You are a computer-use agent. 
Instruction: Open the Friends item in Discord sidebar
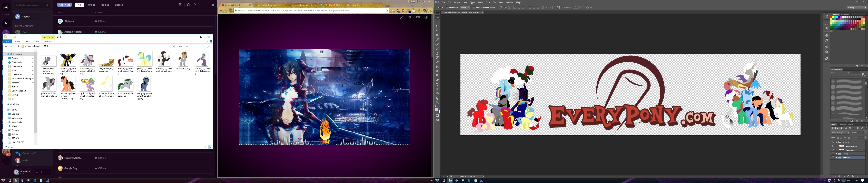[32, 16]
